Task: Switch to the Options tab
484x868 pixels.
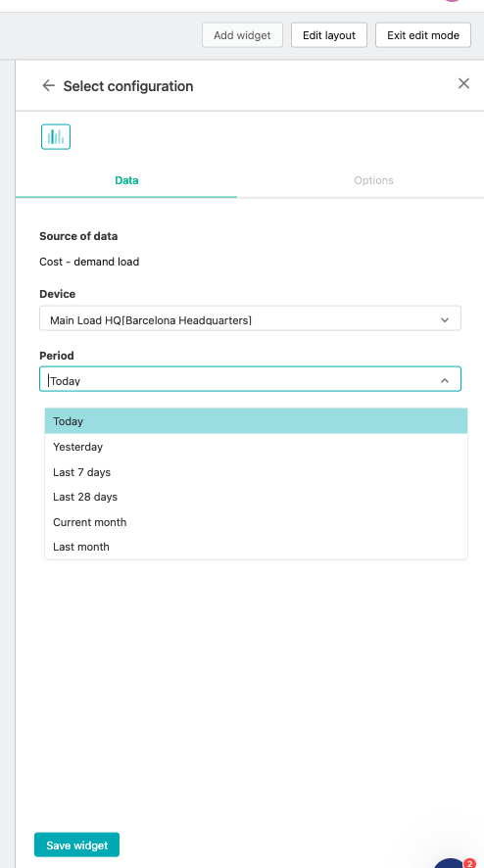Action: [x=374, y=180]
